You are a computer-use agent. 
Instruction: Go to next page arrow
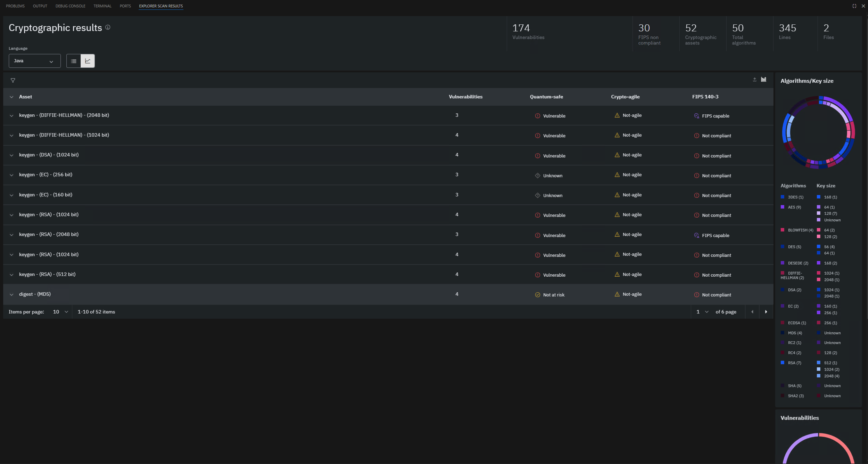pyautogui.click(x=766, y=312)
